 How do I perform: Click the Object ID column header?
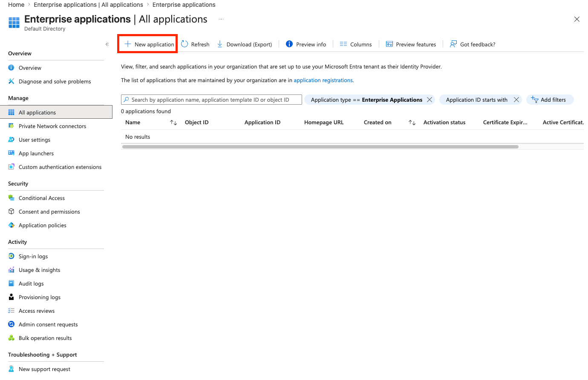(x=196, y=123)
